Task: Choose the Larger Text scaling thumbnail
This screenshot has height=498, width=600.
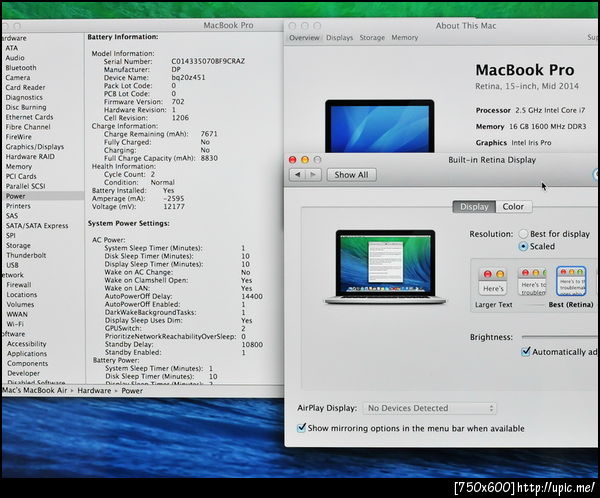Action: 493,282
